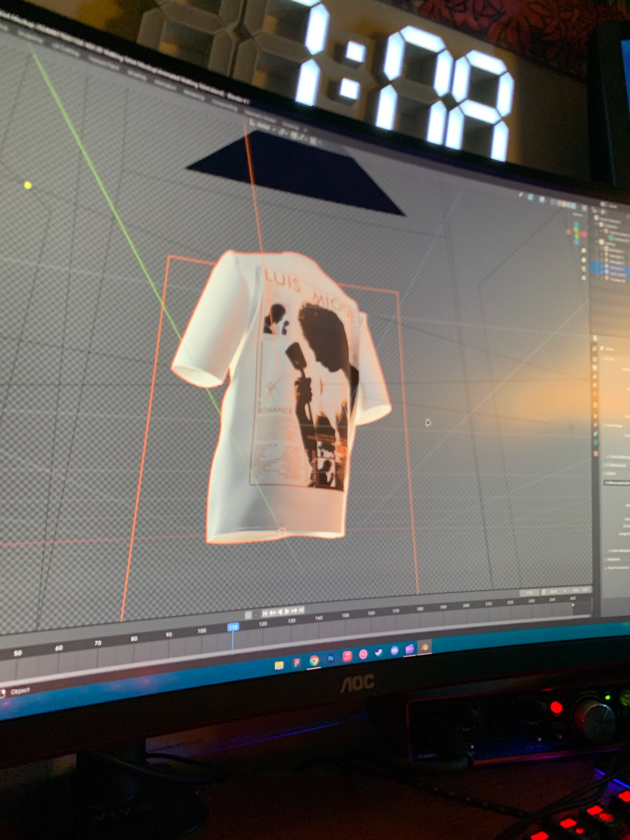Image resolution: width=630 pixels, height=840 pixels.
Task: Click the Object label in the status bar
Action: tap(20, 691)
